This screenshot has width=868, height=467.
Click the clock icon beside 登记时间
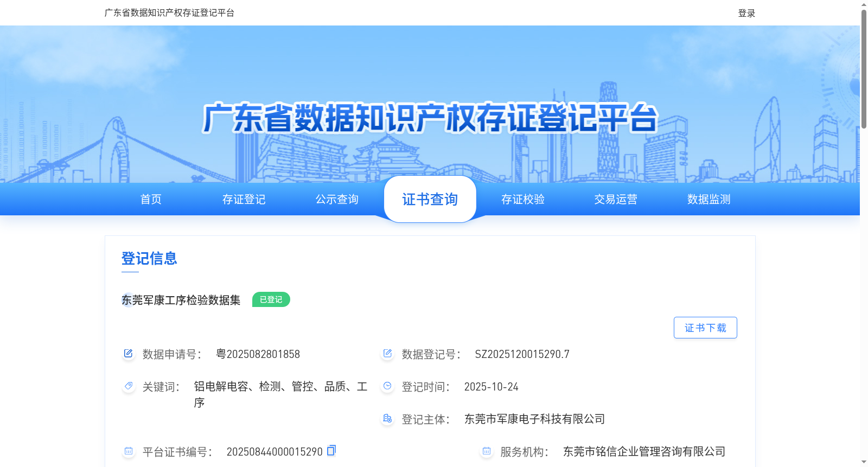coord(387,386)
